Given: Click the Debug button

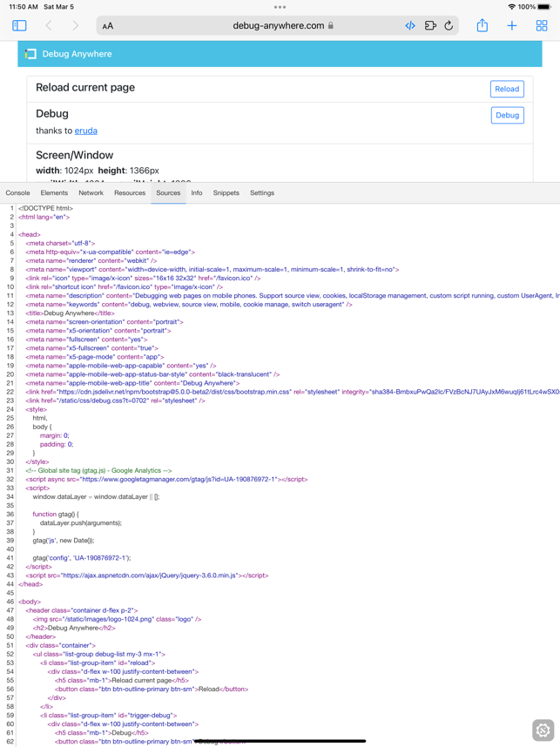Looking at the screenshot, I should click(x=507, y=115).
